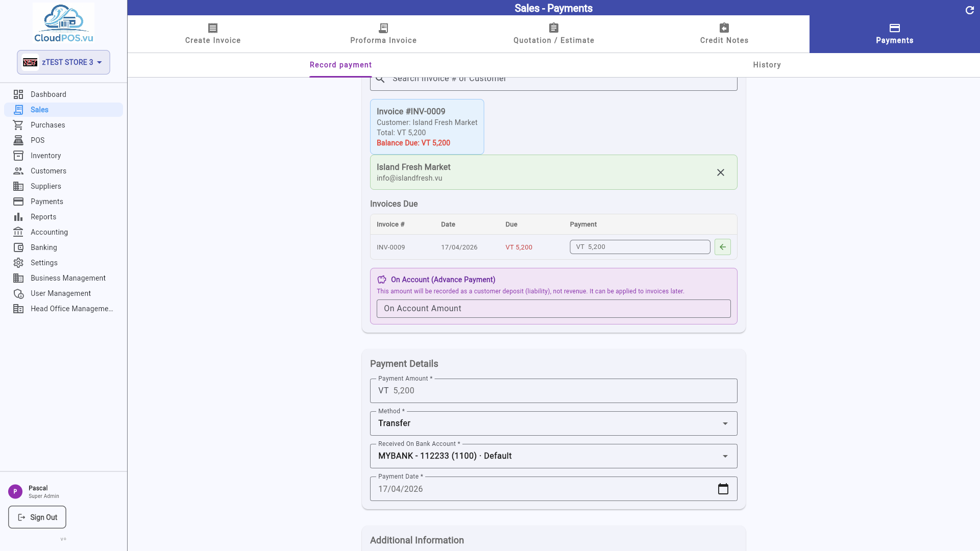The image size is (980, 551).
Task: Click the Banking wallet icon
Action: click(x=18, y=247)
